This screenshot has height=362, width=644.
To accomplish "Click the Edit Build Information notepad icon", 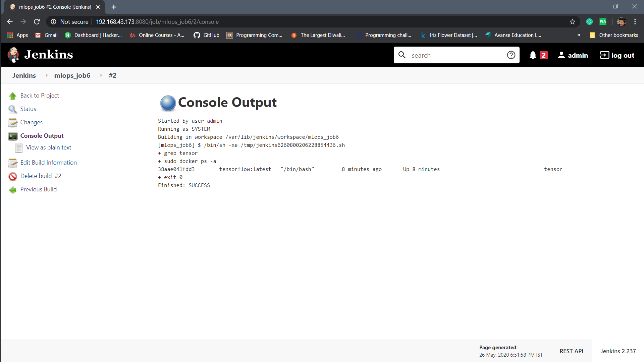I will 13,163.
